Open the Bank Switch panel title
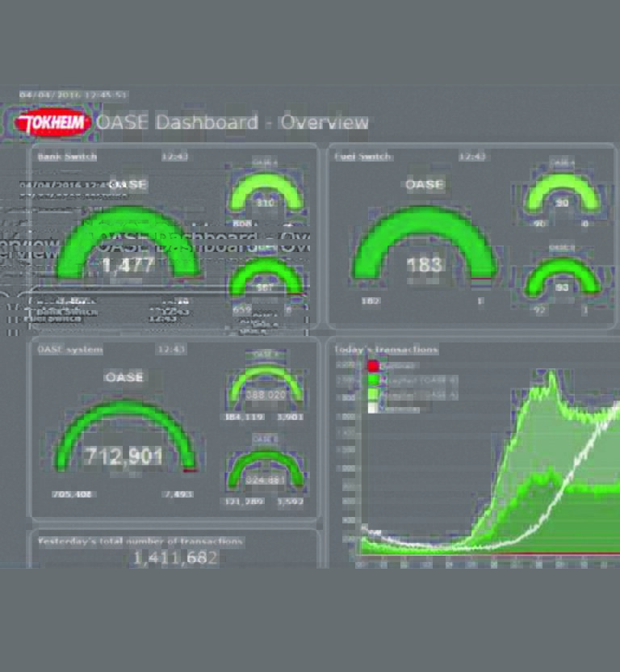Image resolution: width=620 pixels, height=672 pixels. point(67,157)
